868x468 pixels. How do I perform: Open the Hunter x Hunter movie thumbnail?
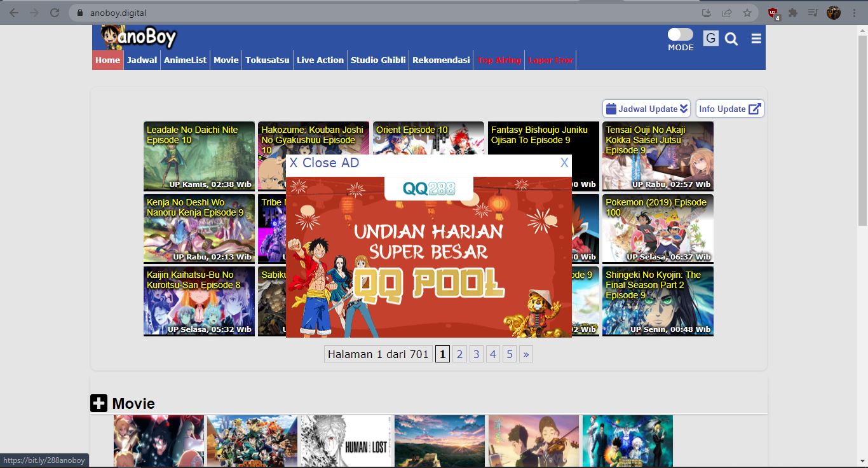627,441
